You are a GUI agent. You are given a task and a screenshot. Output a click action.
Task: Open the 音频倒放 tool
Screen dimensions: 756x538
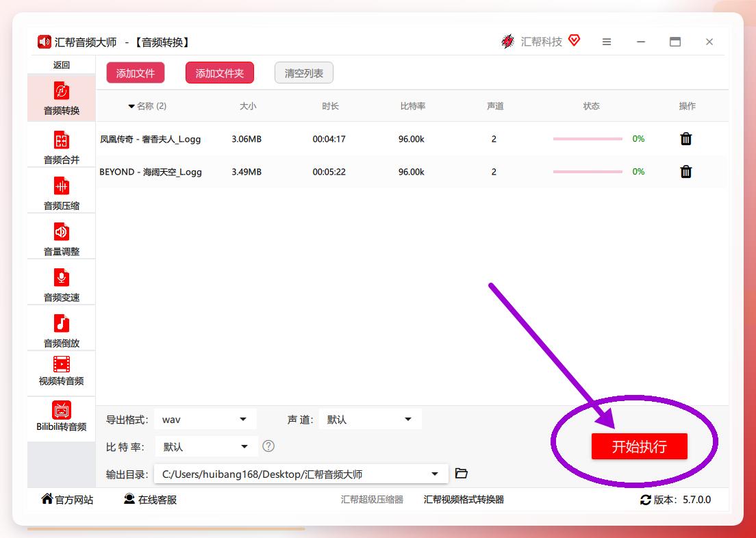[x=62, y=330]
